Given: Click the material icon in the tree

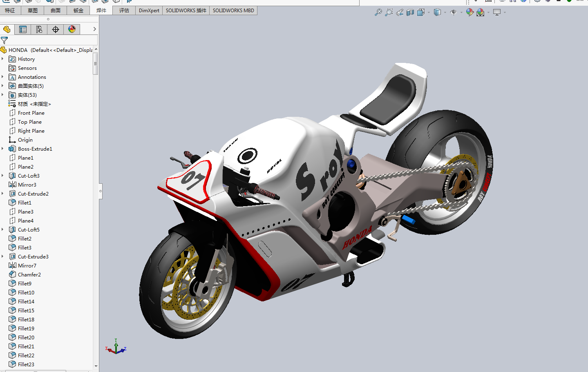Looking at the screenshot, I should click(12, 104).
